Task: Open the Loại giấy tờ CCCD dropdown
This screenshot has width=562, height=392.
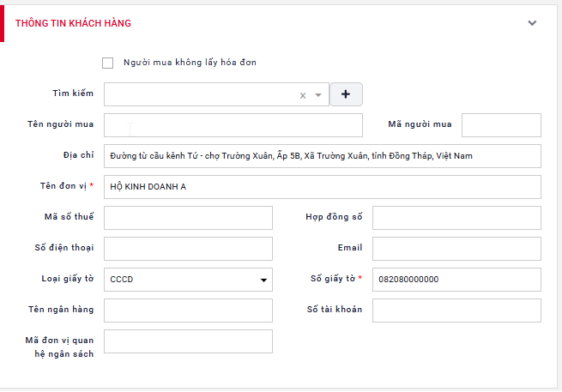Action: (x=188, y=280)
